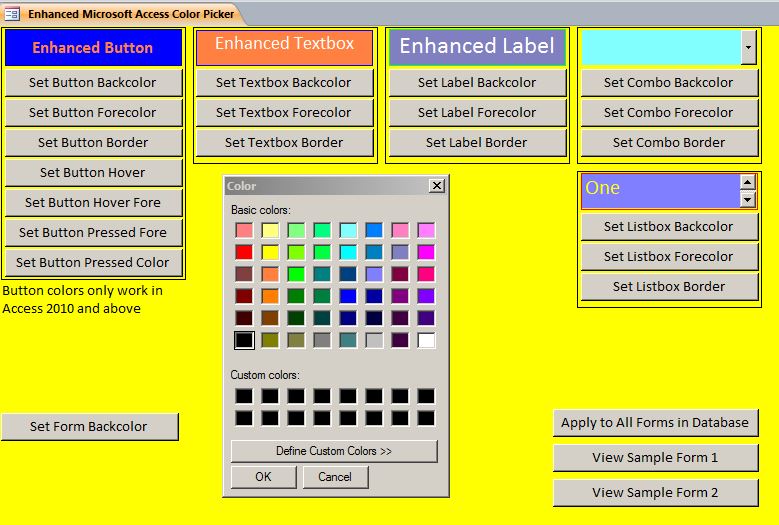
Task: Click Set Label Border
Action: coord(477,143)
